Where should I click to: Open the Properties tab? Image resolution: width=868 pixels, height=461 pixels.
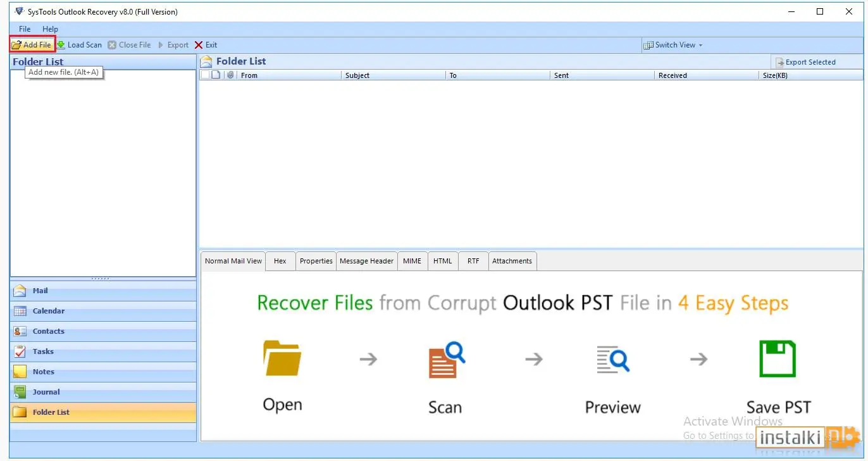316,261
